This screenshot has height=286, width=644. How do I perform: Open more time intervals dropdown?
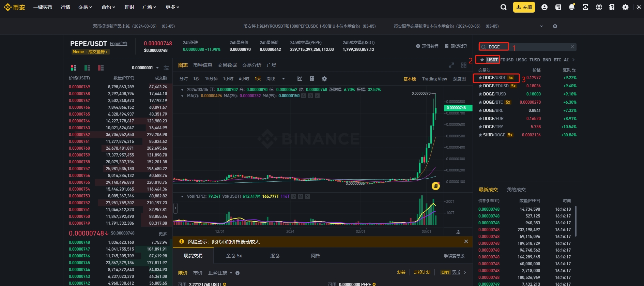(283, 79)
